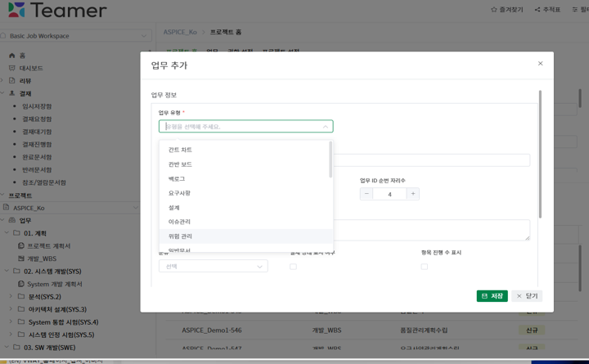Image resolution: width=589 pixels, height=364 pixels.
Task: Click the dialog vertical scrollbar
Action: pos(540,154)
